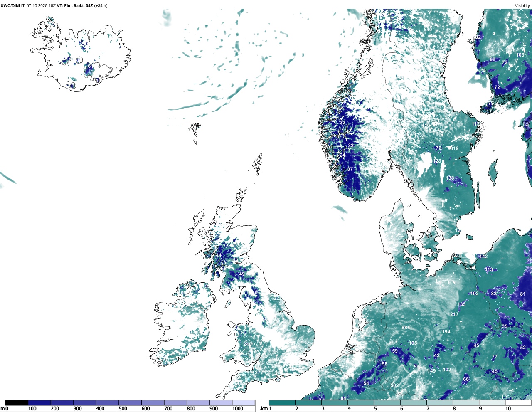Click the '540' value in northern Scandinavia
This screenshot has height=412, width=532.
tap(428, 30)
